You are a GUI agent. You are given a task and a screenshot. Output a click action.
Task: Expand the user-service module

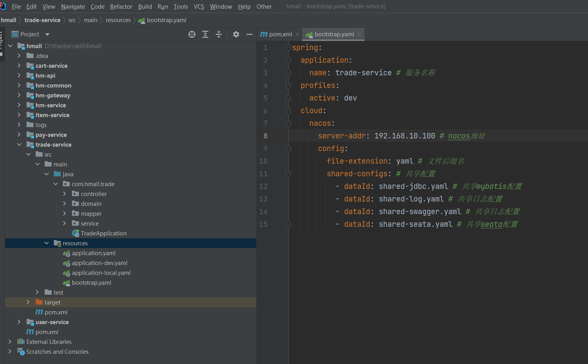coord(19,322)
